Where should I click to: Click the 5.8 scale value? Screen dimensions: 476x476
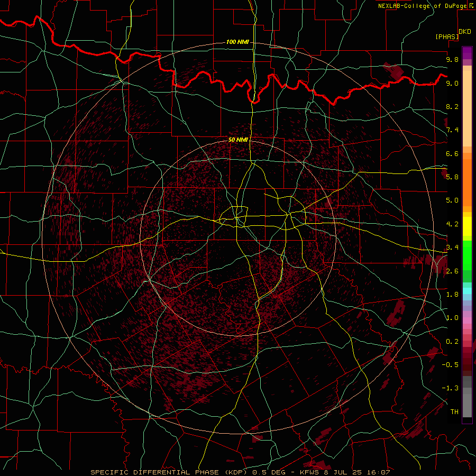(452, 177)
